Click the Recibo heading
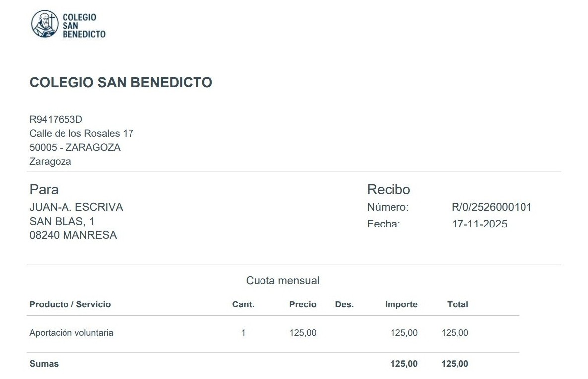This screenshot has width=588, height=379. [x=389, y=189]
